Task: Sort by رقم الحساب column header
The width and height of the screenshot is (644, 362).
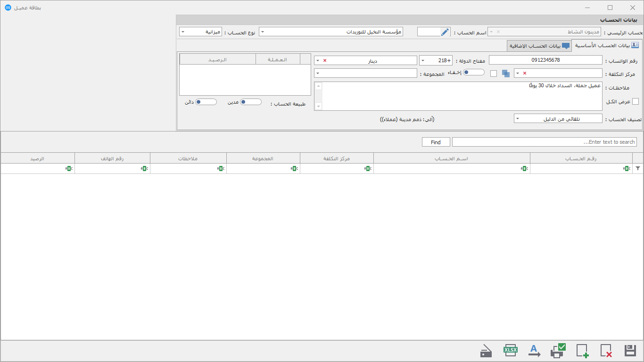Action: click(x=581, y=158)
